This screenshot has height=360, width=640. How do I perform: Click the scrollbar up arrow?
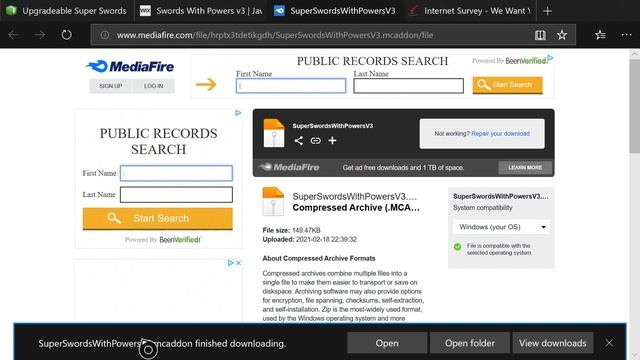point(634,53)
